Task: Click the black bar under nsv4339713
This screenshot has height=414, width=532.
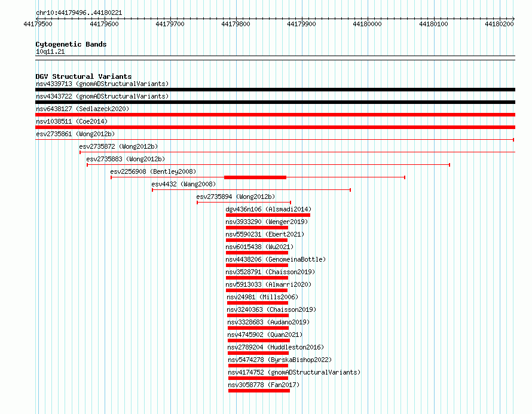Action: (275, 90)
